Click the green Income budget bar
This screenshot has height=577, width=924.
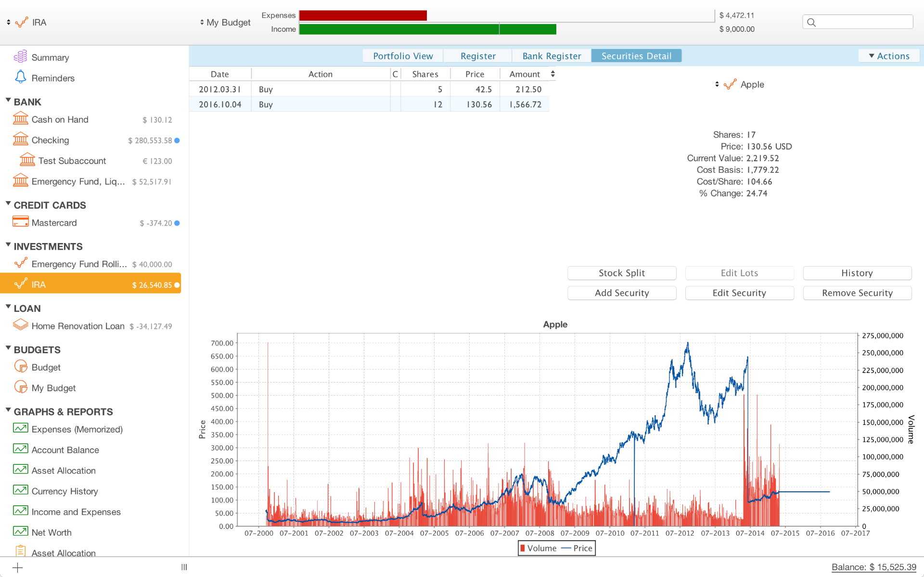click(428, 29)
